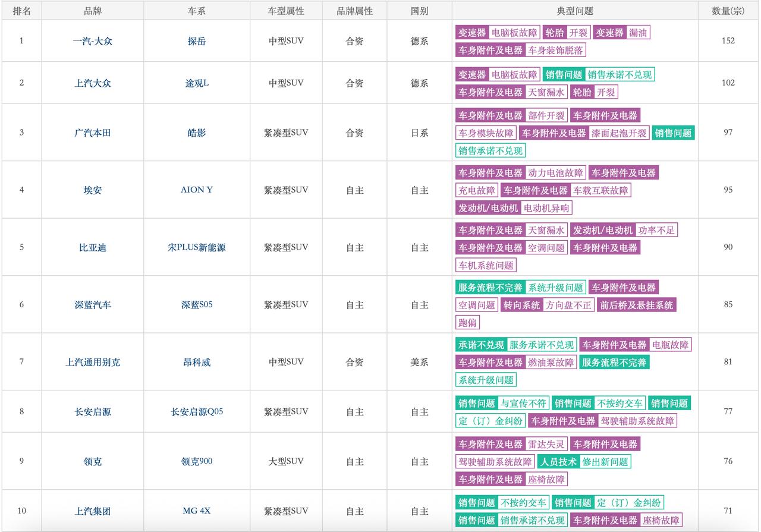Open the 皓影 car series link
761x532 pixels.
coord(197,133)
